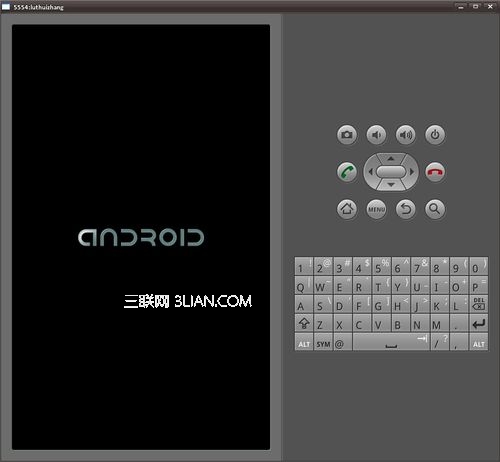This screenshot has width=500, height=462.
Task: Tap the I key
Action: 440,285
